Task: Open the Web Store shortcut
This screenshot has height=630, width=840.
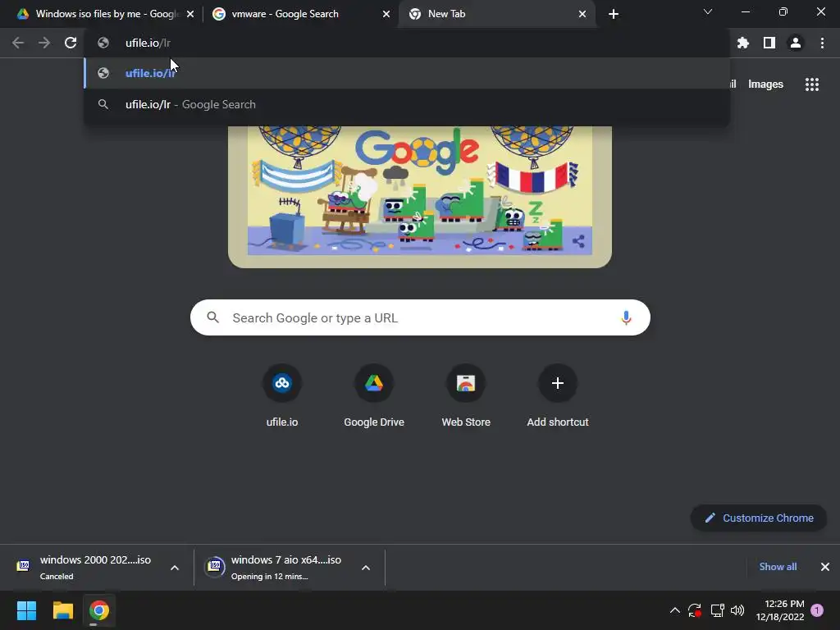Action: (x=466, y=396)
